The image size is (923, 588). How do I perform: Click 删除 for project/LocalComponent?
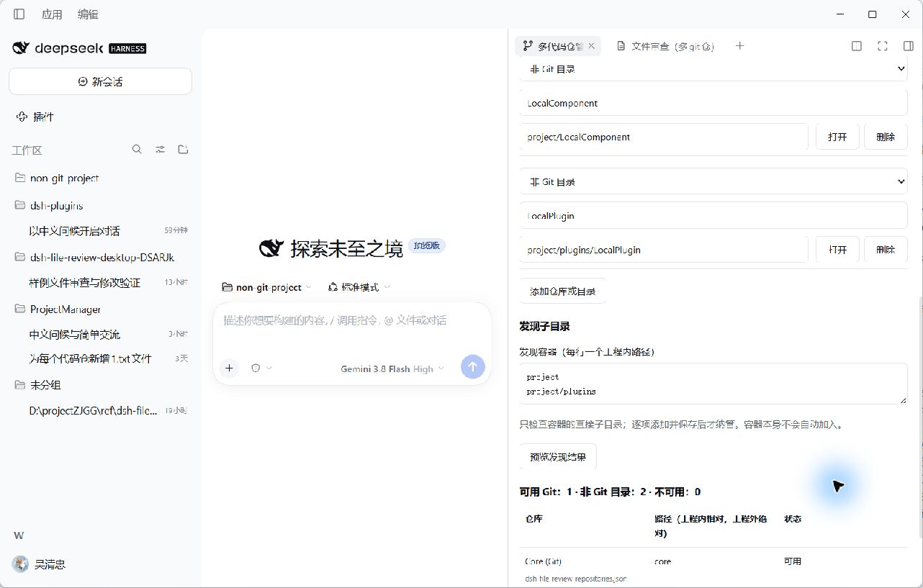coord(886,137)
